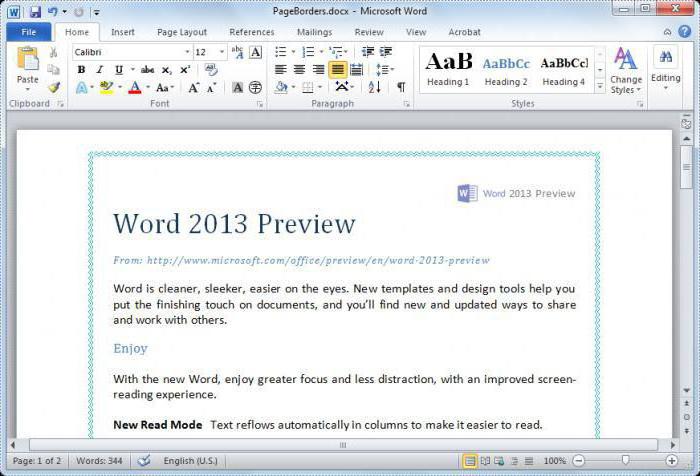700x476 pixels.
Task: Open the Paragraph dialog launcher
Action: pos(406,104)
